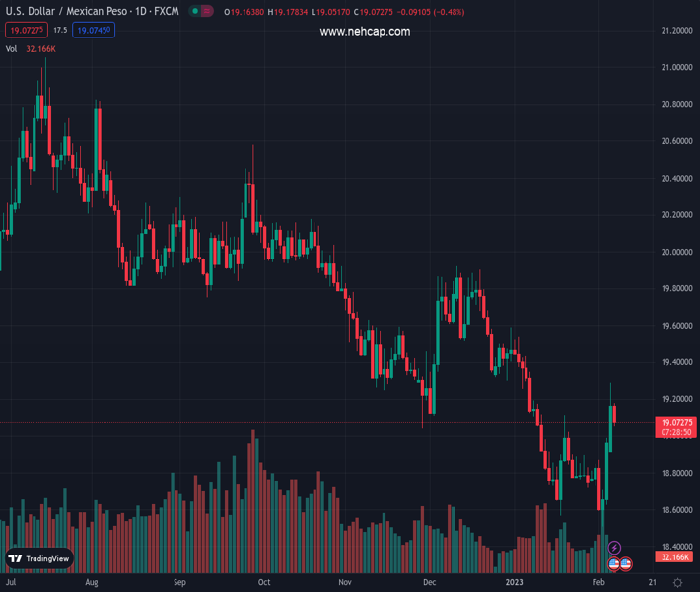Click the 20.60000 price axis label
Viewport: 700px width, 592px height.
coord(676,141)
